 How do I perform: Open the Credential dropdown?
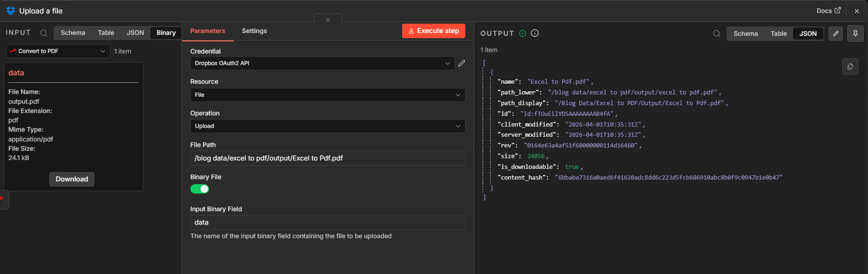click(x=322, y=63)
